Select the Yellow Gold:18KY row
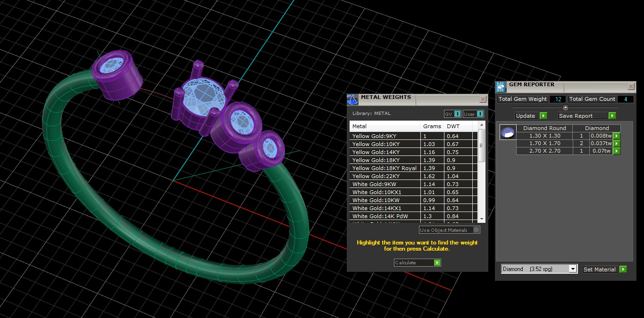The image size is (644, 318). pyautogui.click(x=414, y=160)
